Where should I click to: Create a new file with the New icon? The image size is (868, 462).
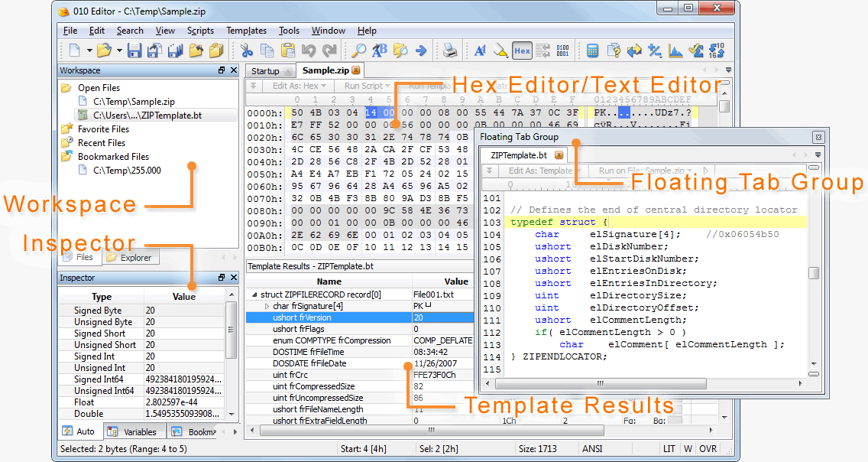coord(74,51)
